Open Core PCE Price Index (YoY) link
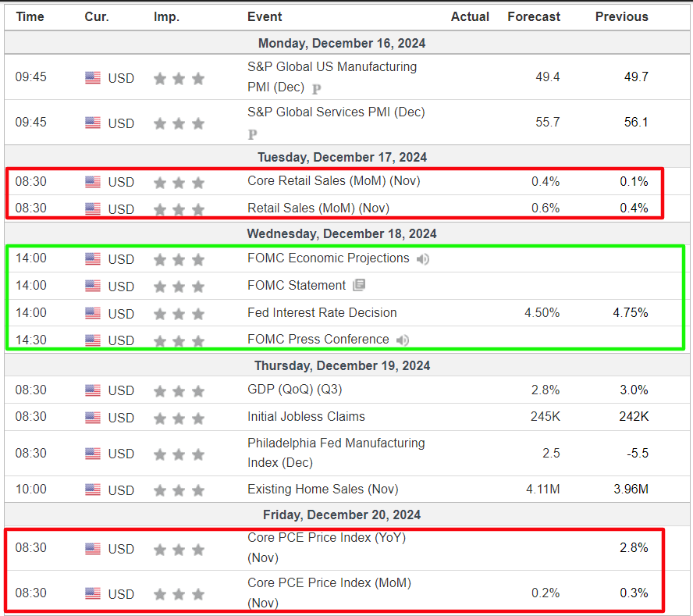The height and width of the screenshot is (616, 693). pos(327,547)
